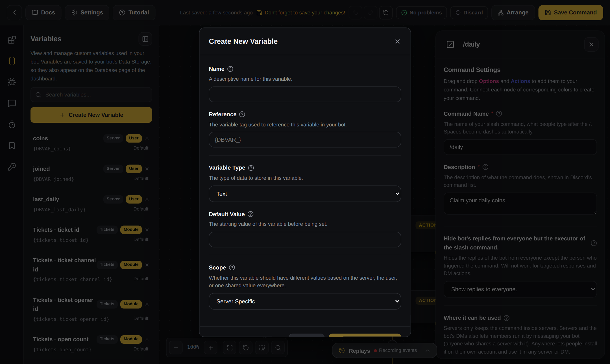Close the Create New Variable dialog

pos(397,41)
